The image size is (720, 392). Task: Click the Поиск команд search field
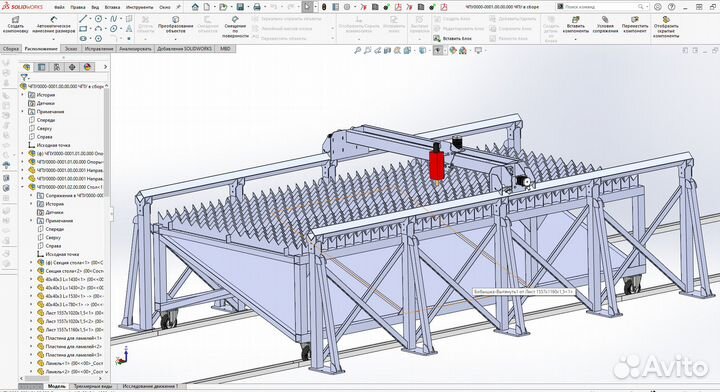tap(602, 7)
